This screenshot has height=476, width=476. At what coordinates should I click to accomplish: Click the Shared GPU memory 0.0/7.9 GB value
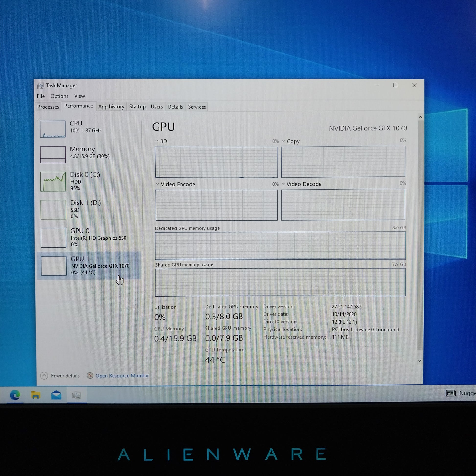[224, 338]
